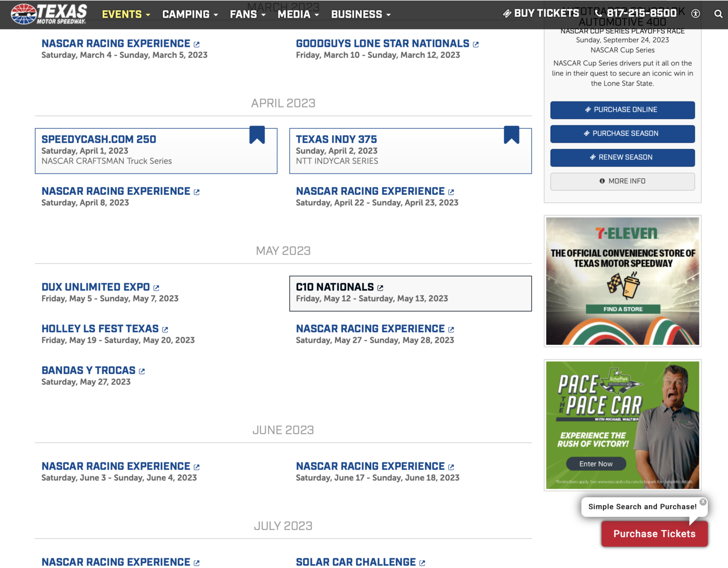
Task: Click the Texas Motor Speedway logo
Action: coord(49,14)
